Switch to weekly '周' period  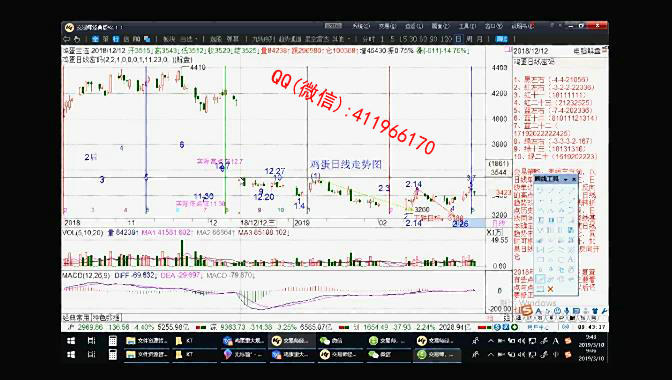[469, 39]
